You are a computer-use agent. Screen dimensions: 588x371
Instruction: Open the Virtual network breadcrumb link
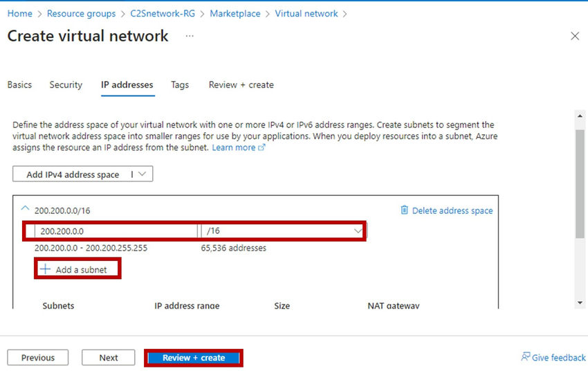306,14
